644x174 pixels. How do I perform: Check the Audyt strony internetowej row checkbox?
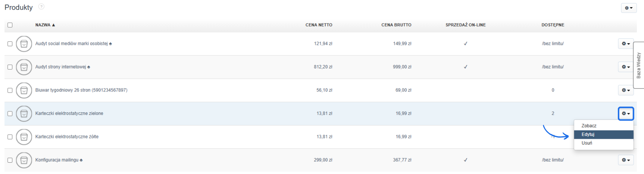pyautogui.click(x=10, y=67)
